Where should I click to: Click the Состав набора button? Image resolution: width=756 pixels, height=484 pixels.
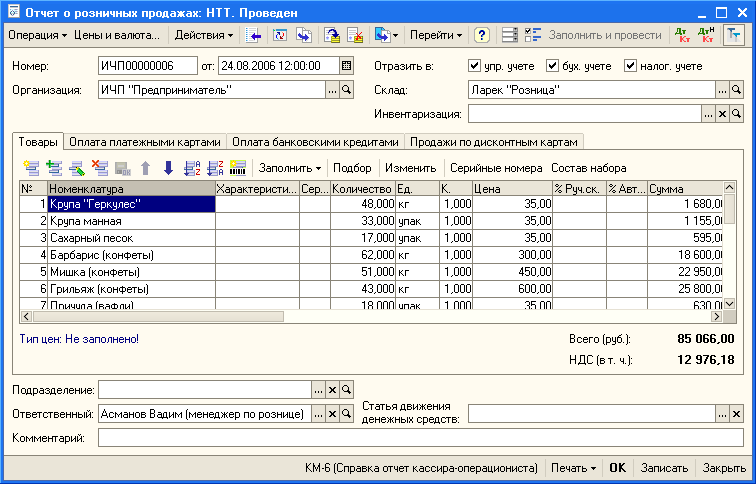tap(589, 168)
